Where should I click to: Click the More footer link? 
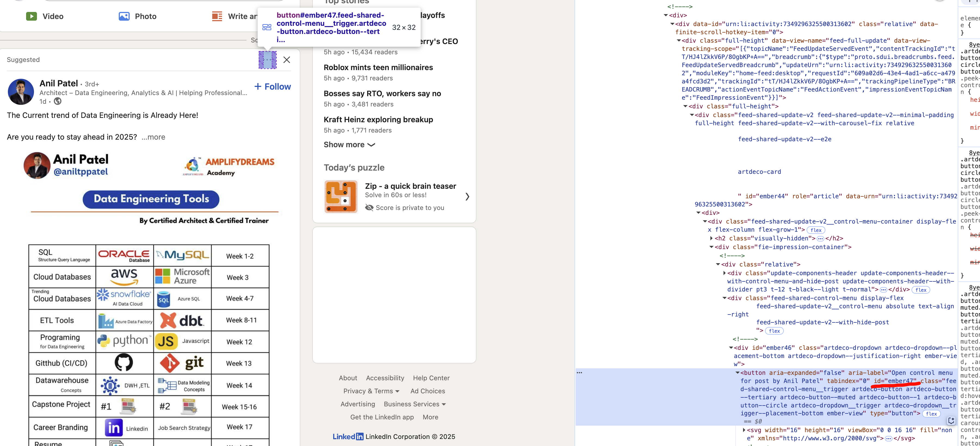tap(430, 417)
